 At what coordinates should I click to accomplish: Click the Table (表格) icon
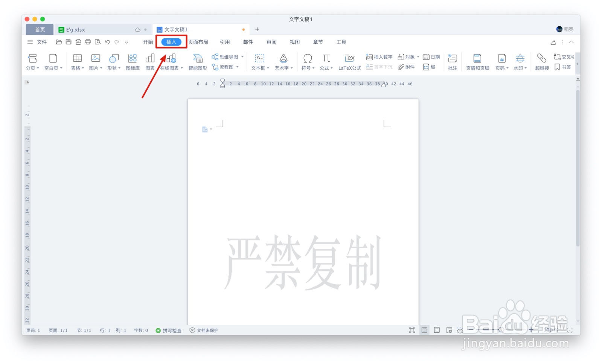pyautogui.click(x=77, y=58)
